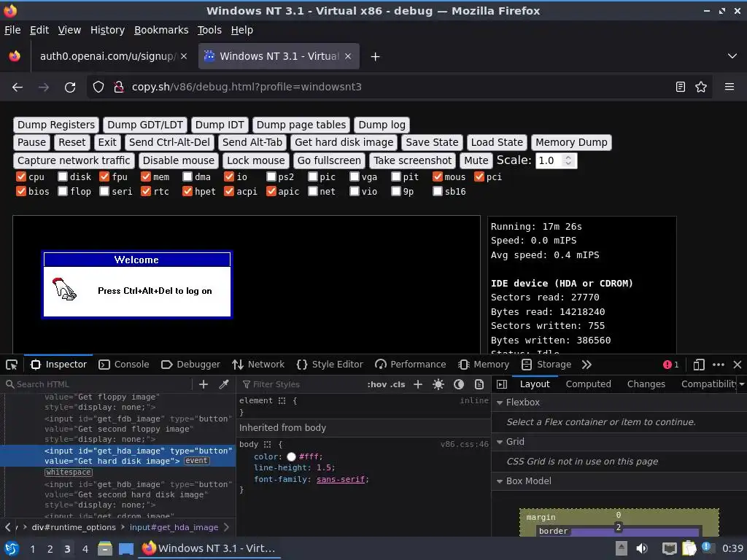
Task: Close the auth0.openai.com tab
Action: pos(184,56)
